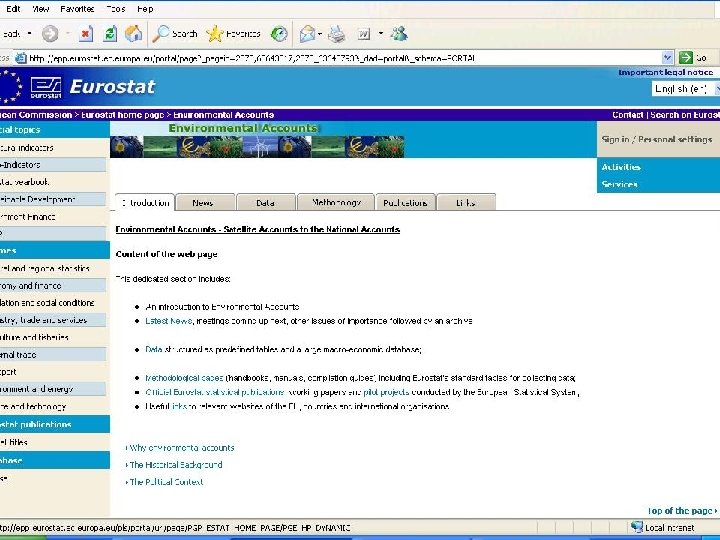
Task: Open Favorites star in toolbar
Action: 233,34
